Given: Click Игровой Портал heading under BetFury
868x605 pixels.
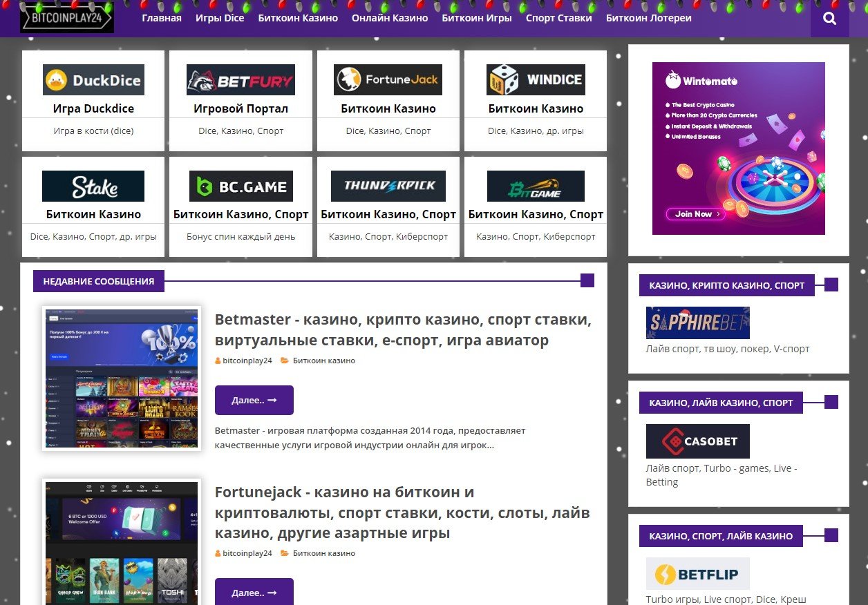Looking at the screenshot, I should 240,108.
